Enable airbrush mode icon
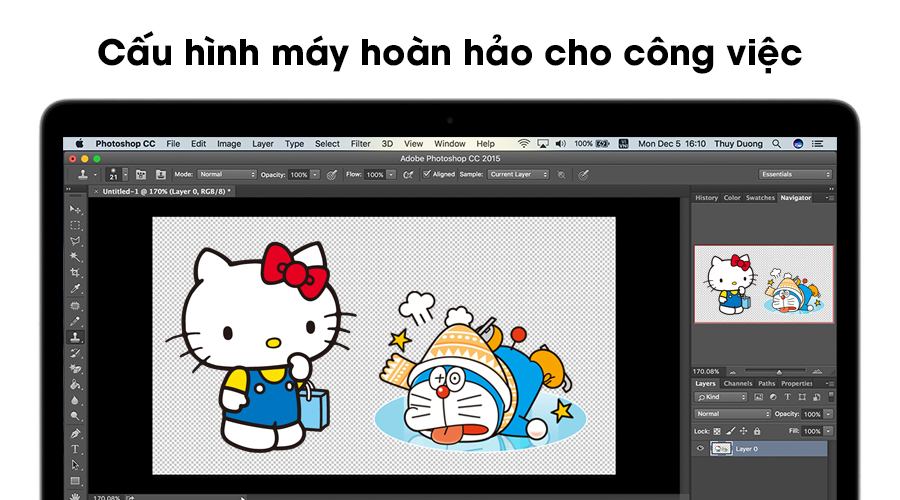 tap(408, 175)
